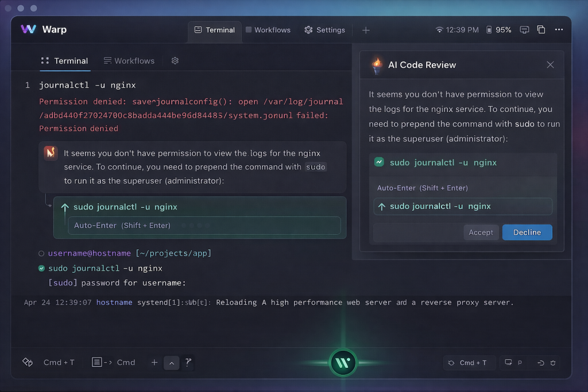Open the question mark help icon
This screenshot has width=588, height=392.
(x=188, y=362)
